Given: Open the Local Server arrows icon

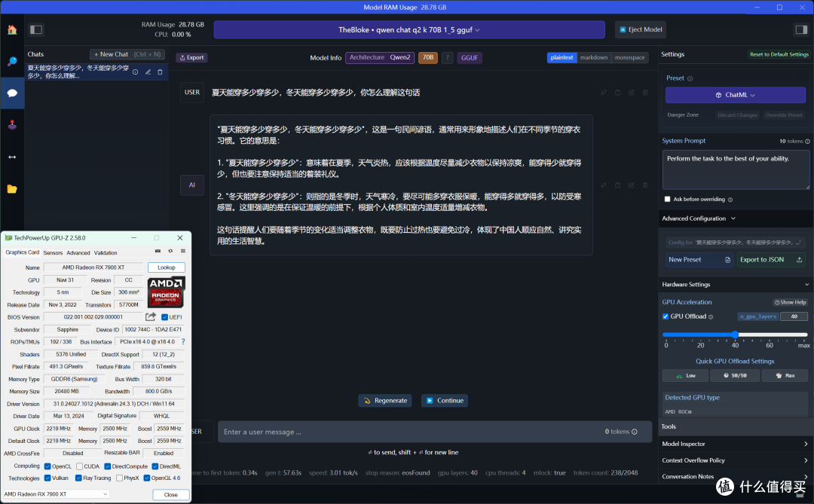Looking at the screenshot, I should tap(12, 157).
